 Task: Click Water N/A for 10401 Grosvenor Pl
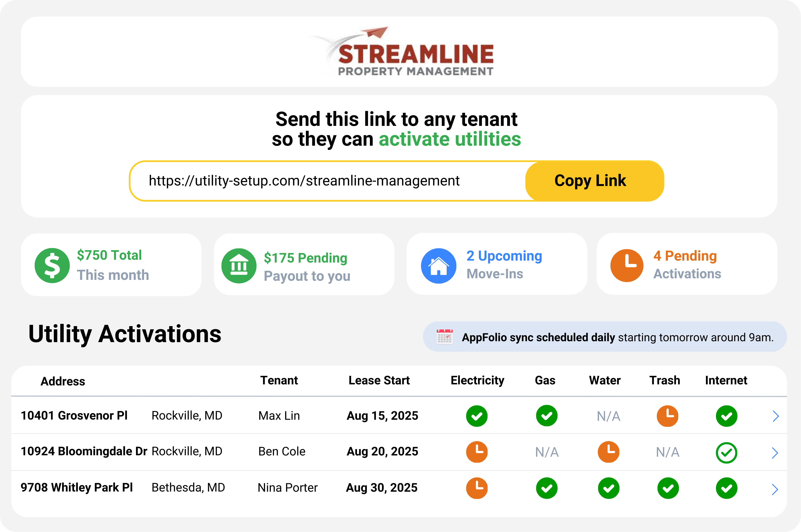[x=608, y=416]
